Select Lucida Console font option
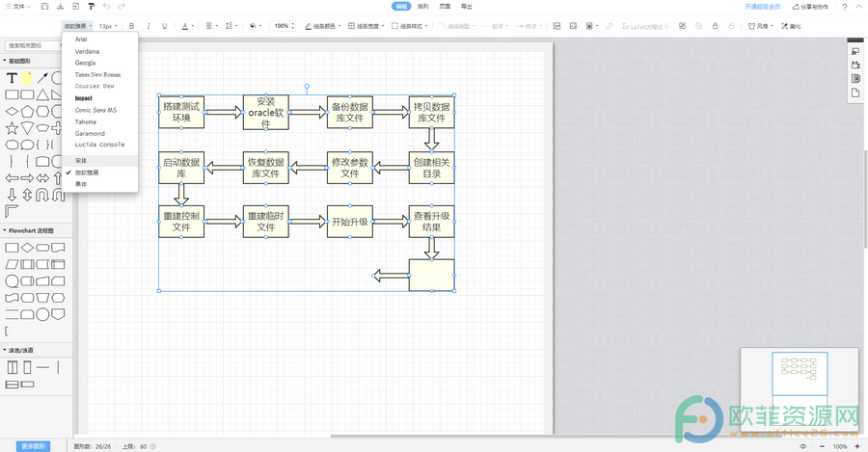 click(x=99, y=145)
